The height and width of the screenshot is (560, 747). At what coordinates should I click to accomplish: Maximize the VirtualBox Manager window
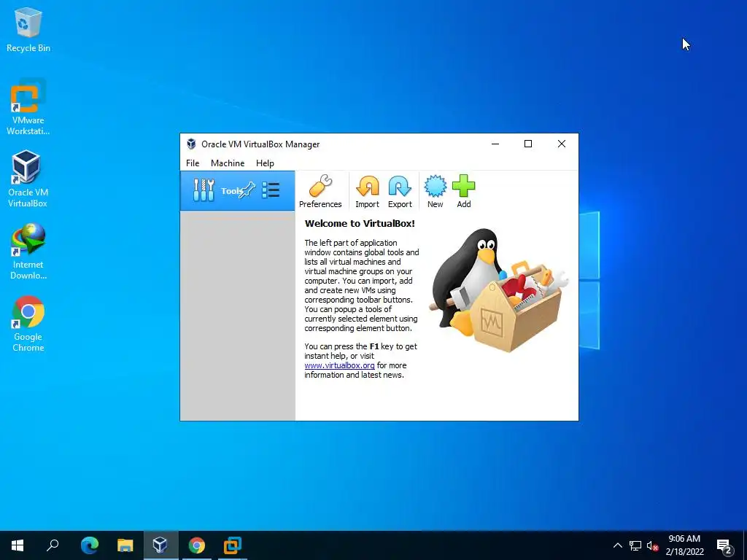(x=528, y=144)
